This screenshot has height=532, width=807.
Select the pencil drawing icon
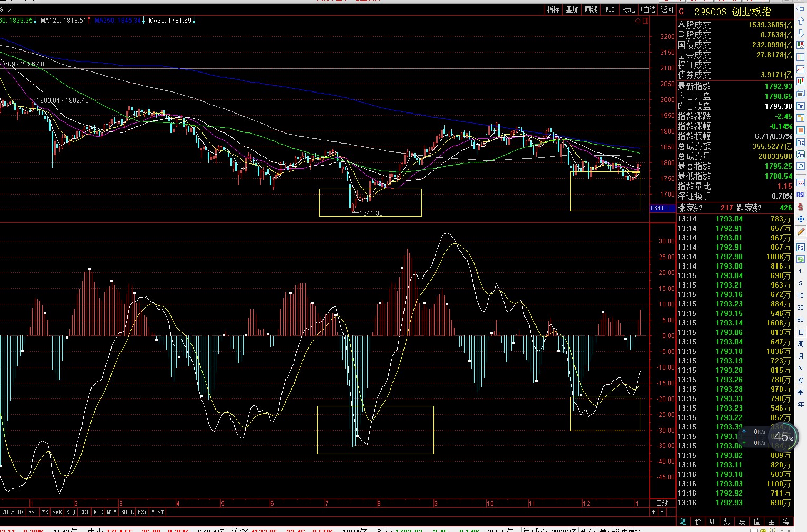tap(800, 232)
